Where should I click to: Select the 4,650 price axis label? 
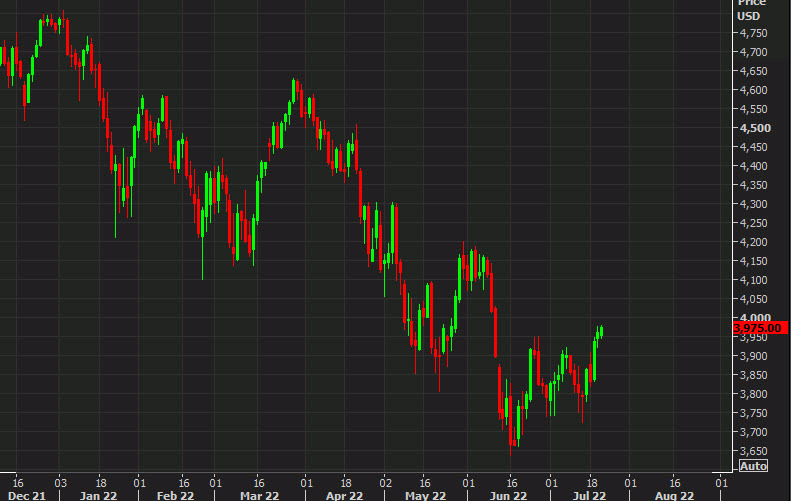753,71
